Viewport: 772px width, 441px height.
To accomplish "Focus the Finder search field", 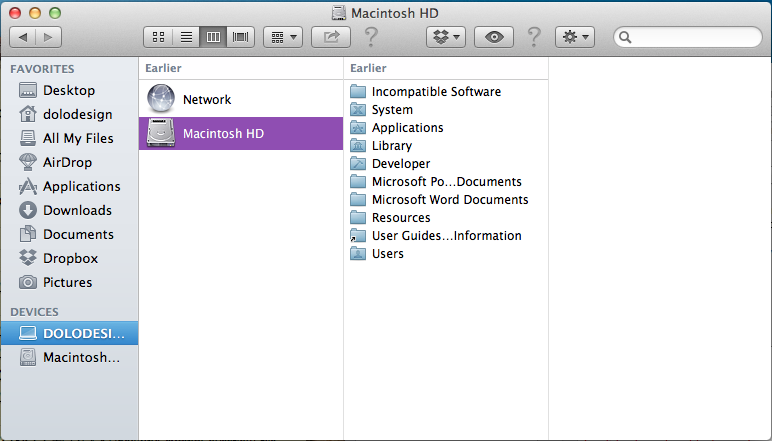I will pos(688,37).
